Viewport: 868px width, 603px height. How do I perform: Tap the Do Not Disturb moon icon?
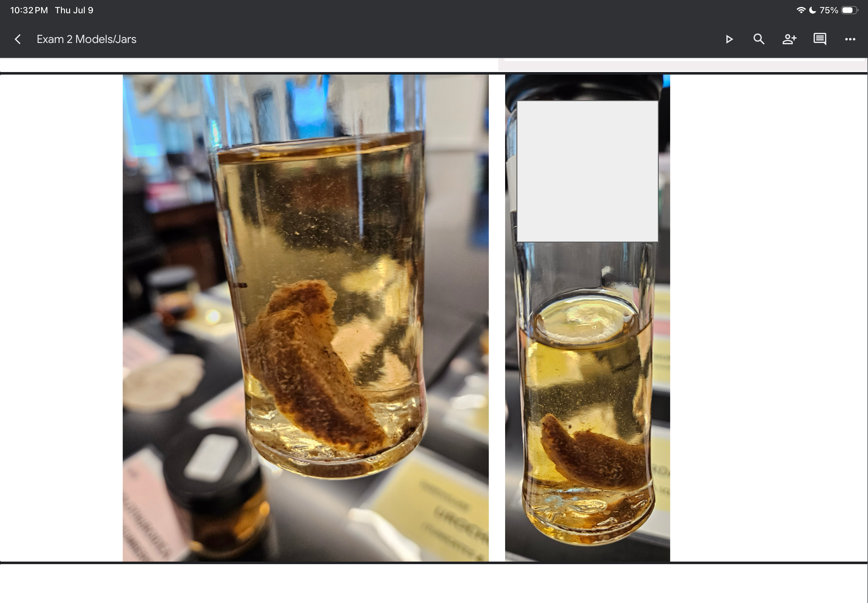[812, 10]
